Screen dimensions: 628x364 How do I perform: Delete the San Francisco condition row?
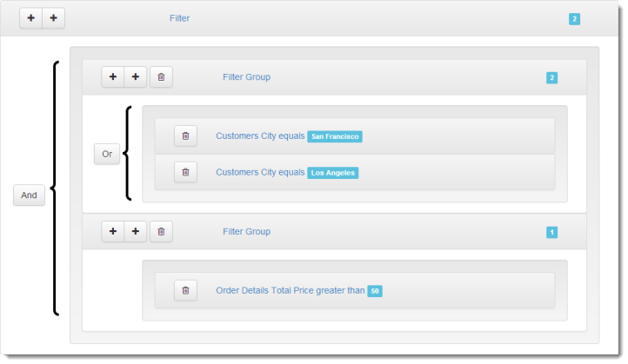(185, 136)
